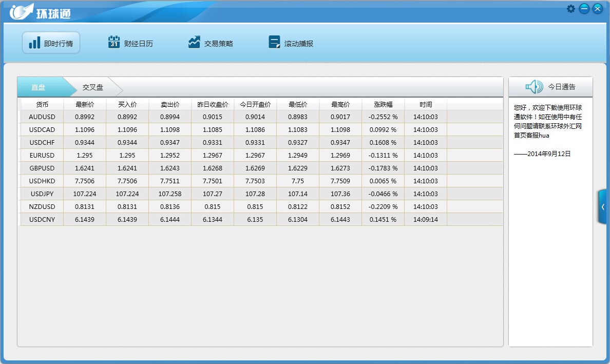
Task: Select the USDCHF row
Action: 261,142
